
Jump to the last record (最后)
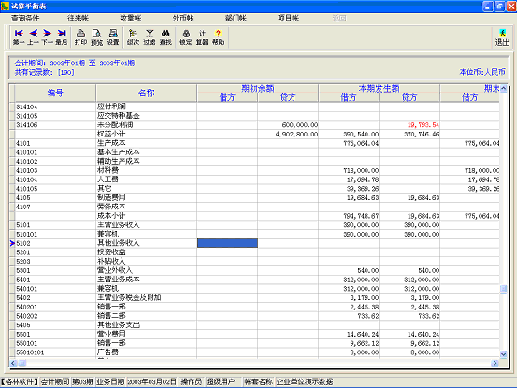61,37
